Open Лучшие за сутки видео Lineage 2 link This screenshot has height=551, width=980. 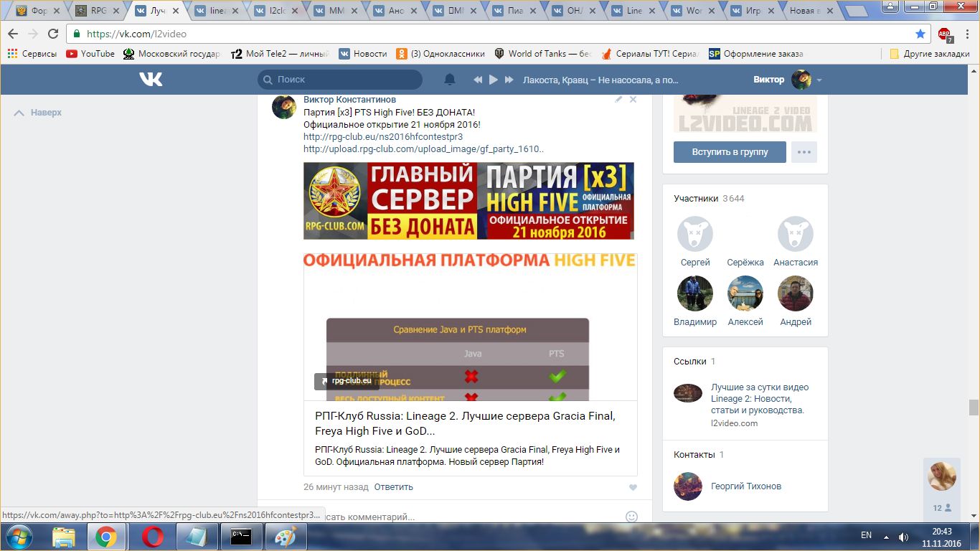point(760,399)
